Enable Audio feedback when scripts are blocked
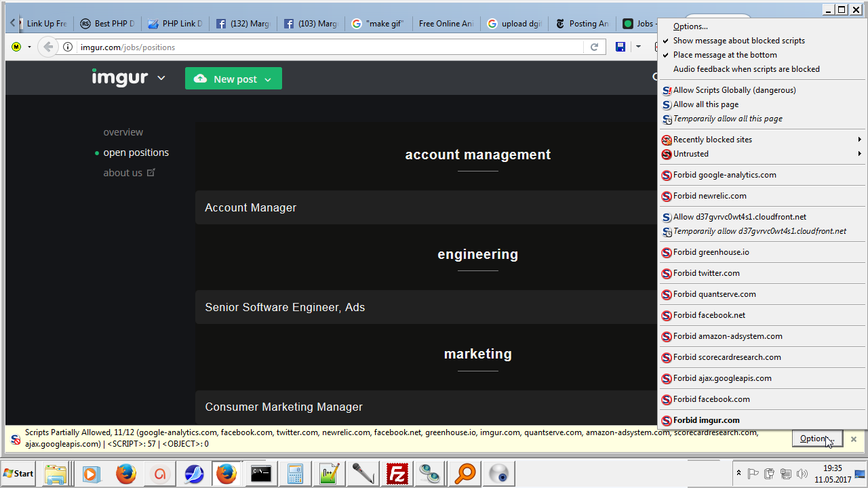This screenshot has height=488, width=868. pyautogui.click(x=746, y=69)
